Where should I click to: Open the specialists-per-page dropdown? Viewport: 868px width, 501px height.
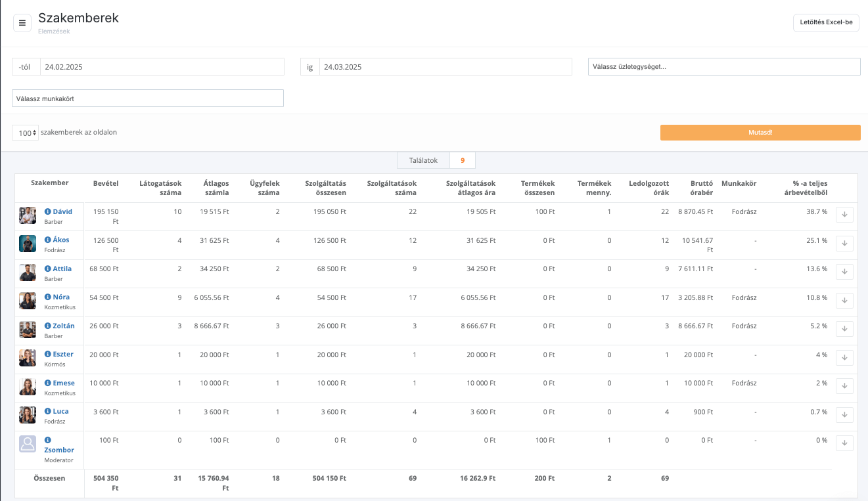click(25, 133)
